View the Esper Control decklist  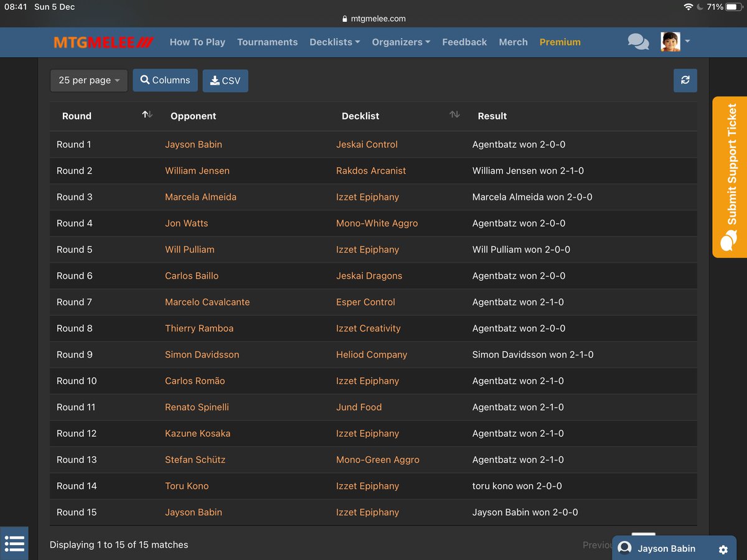(x=365, y=302)
